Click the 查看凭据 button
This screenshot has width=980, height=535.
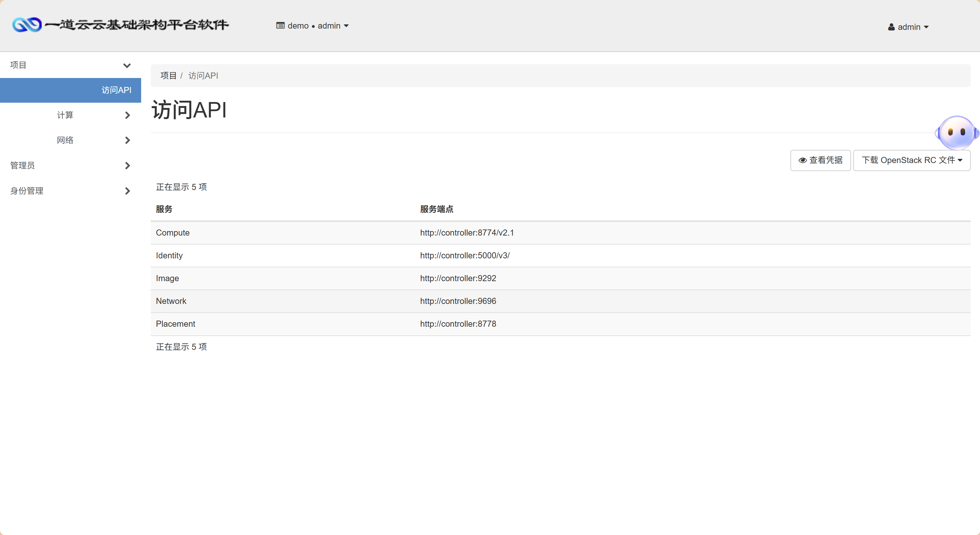[820, 160]
